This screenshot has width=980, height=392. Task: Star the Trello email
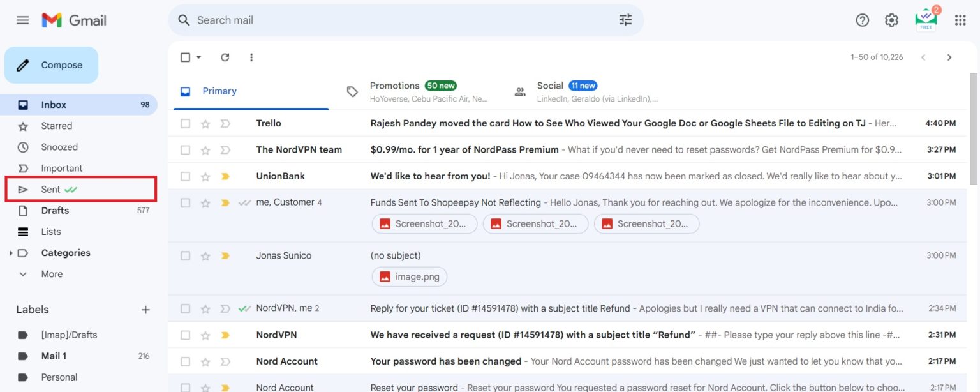[205, 123]
